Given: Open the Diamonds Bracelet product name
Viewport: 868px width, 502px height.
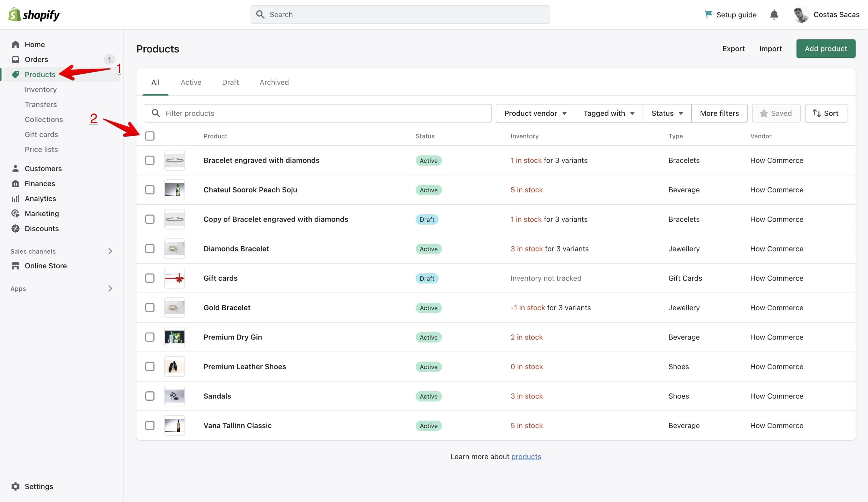Looking at the screenshot, I should [236, 248].
